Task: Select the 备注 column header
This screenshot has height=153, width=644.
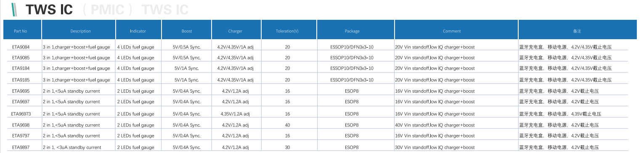Action: click(x=577, y=31)
